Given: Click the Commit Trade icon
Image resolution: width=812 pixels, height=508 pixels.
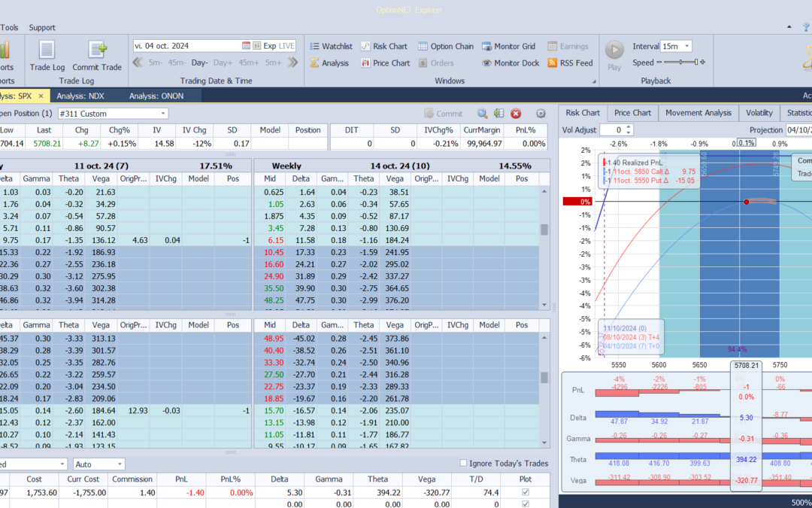Looking at the screenshot, I should [x=97, y=51].
